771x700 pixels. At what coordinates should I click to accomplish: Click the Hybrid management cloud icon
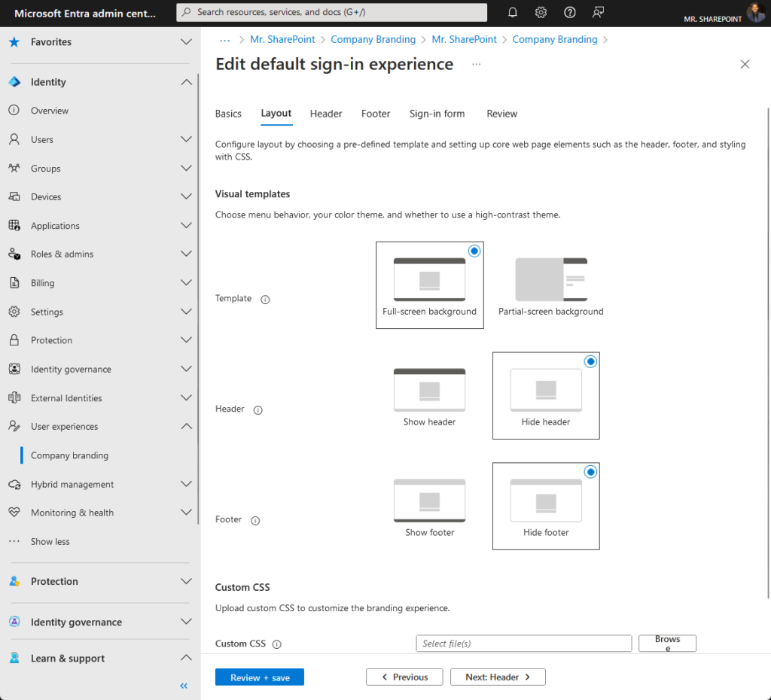14,484
